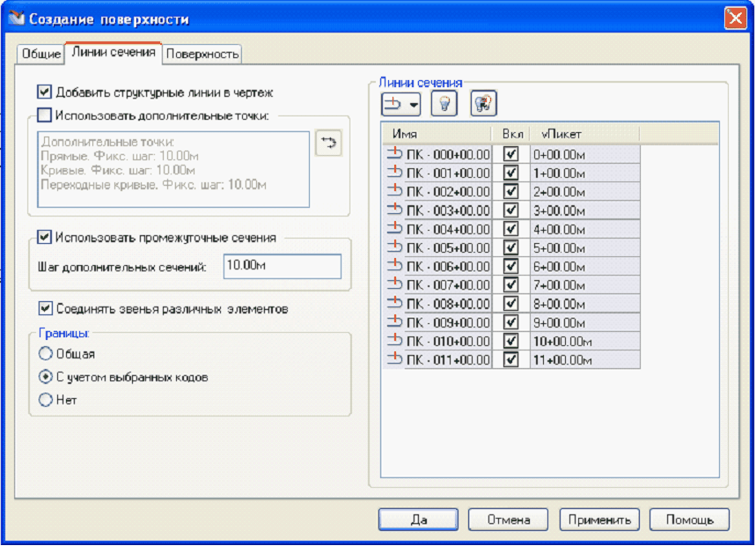Click the single light bulb toolbar icon
Image resolution: width=756 pixels, height=546 pixels.
click(x=448, y=104)
